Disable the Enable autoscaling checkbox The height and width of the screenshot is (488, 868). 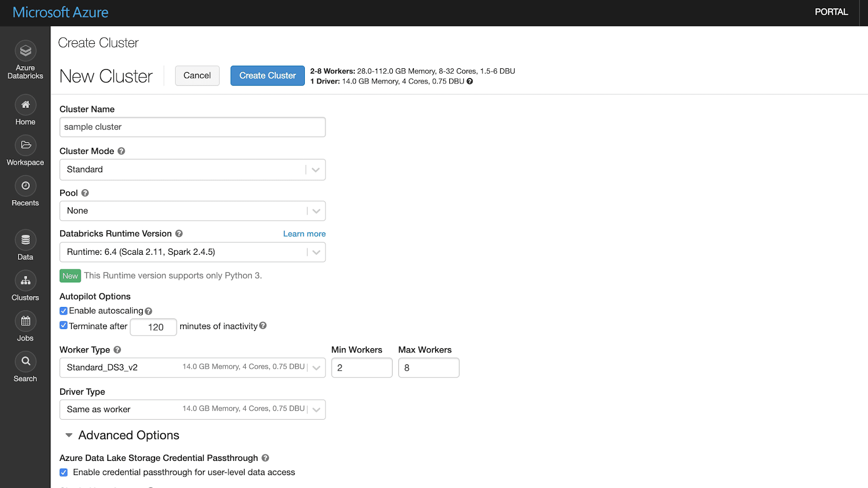[x=63, y=311]
